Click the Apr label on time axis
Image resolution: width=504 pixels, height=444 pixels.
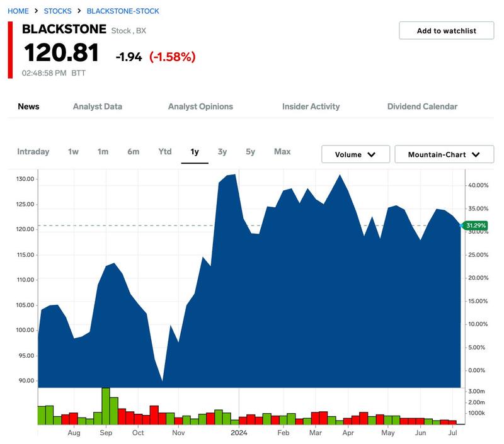tap(348, 433)
